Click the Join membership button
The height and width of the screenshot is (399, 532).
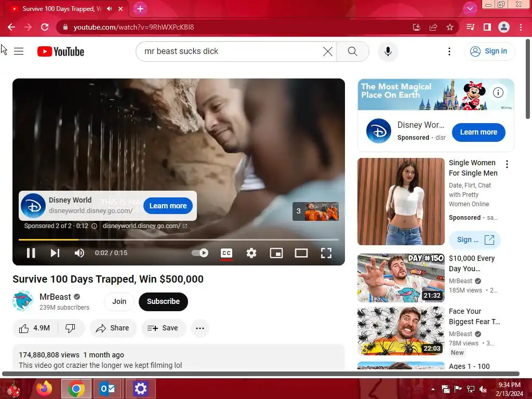pyautogui.click(x=119, y=302)
